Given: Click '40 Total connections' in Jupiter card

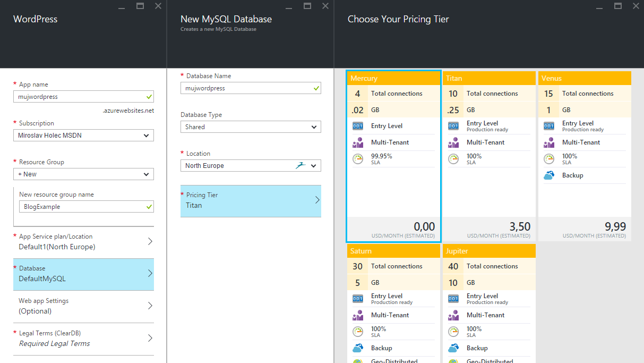Looking at the screenshot, I should (x=489, y=266).
